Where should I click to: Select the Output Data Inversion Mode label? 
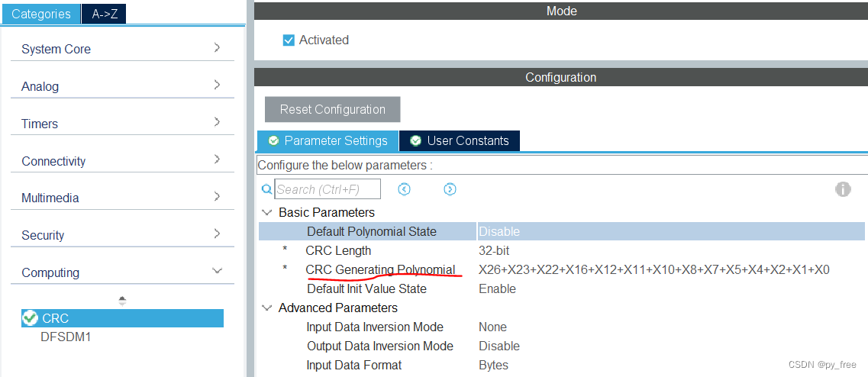[x=379, y=346]
